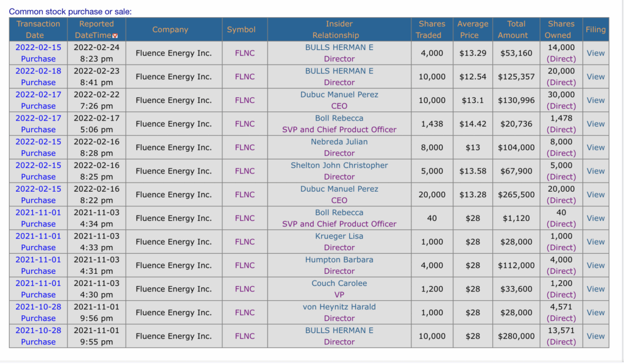Click the Average Price column header
The width and height of the screenshot is (624, 364).
[472, 29]
